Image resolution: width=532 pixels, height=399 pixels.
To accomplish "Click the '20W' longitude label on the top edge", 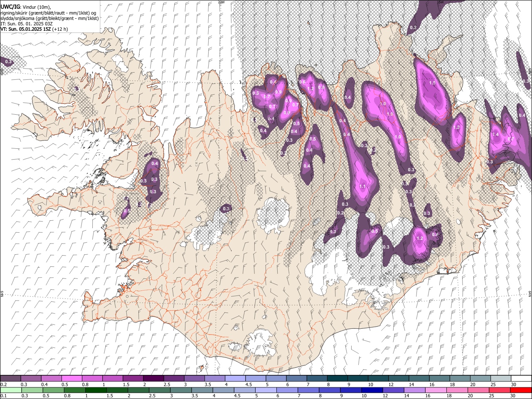I will [x=221, y=2].
